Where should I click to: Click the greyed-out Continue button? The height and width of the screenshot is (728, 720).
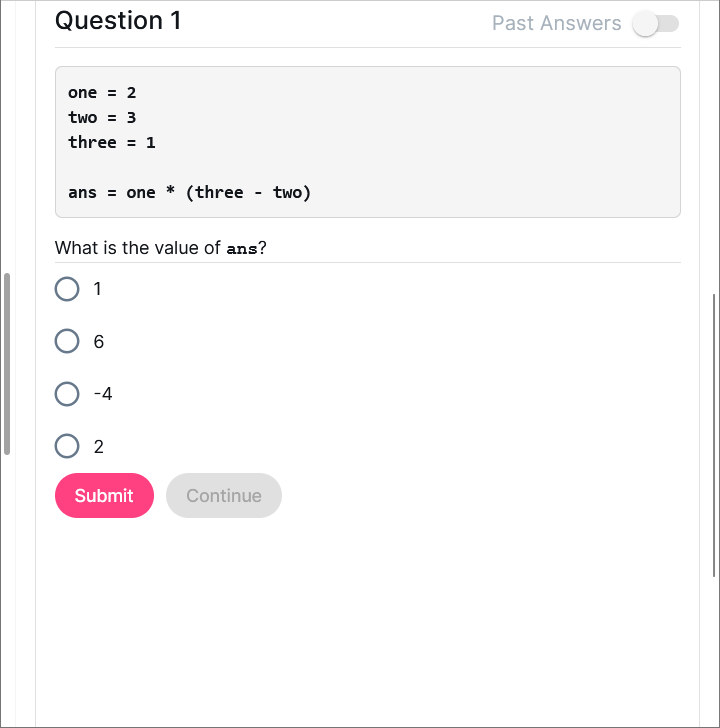224,495
